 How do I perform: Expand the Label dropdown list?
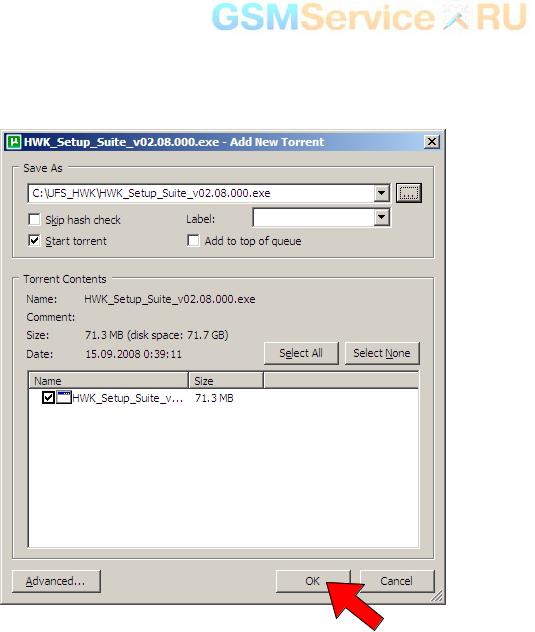point(381,218)
